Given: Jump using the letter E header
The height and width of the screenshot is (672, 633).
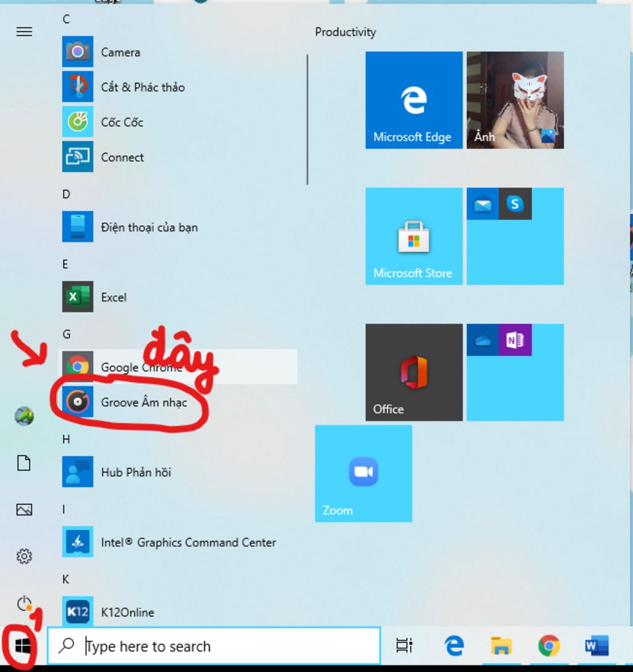Looking at the screenshot, I should tap(65, 264).
